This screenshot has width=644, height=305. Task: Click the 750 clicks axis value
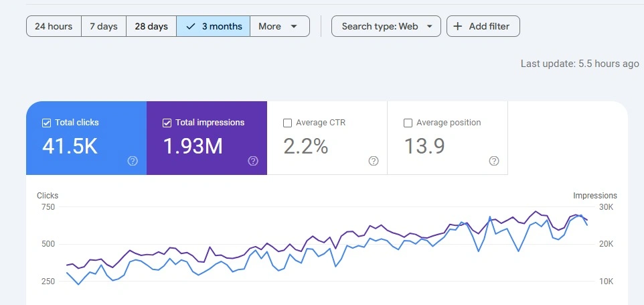point(48,206)
